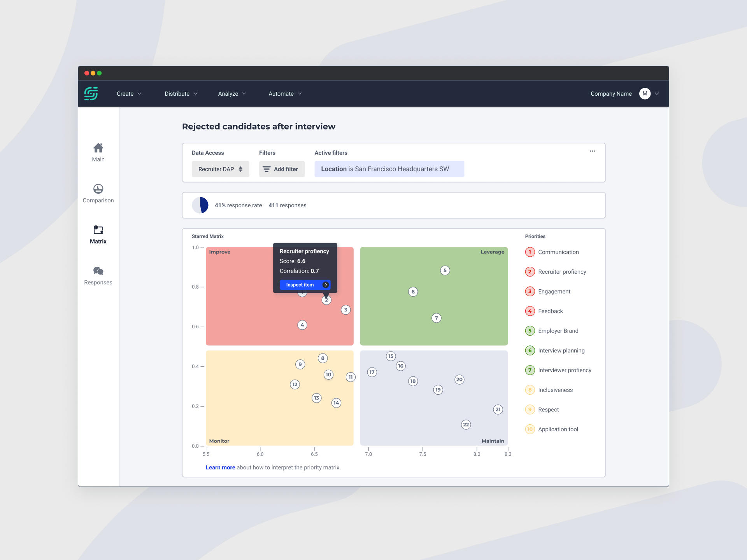The image size is (747, 560).
Task: Click Interview planning in priorities list
Action: coord(555,350)
